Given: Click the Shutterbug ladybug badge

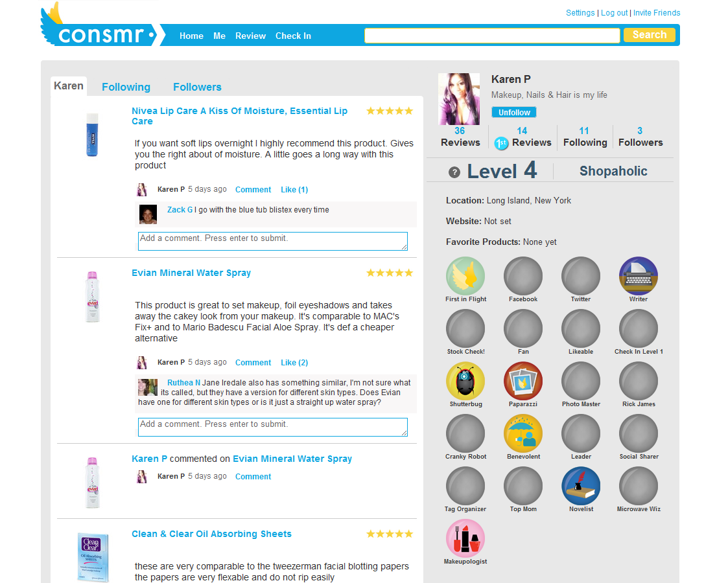Looking at the screenshot, I should (465, 381).
